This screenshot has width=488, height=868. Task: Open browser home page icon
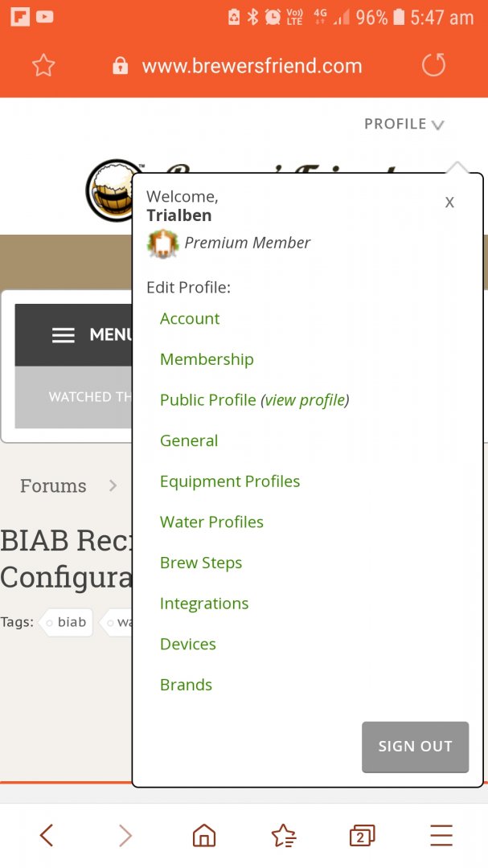coord(204,836)
